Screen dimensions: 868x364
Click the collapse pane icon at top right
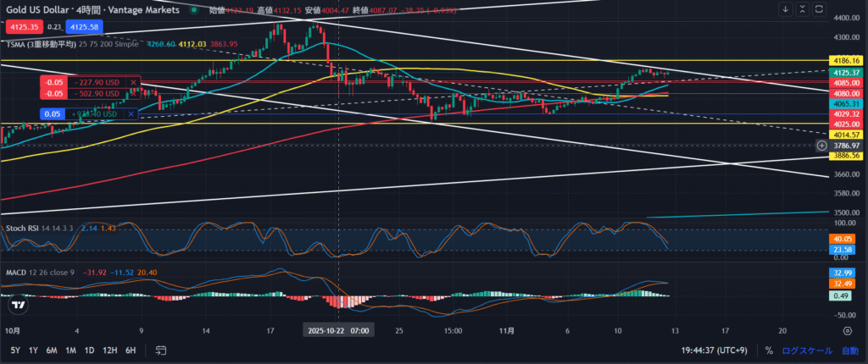[x=802, y=9]
